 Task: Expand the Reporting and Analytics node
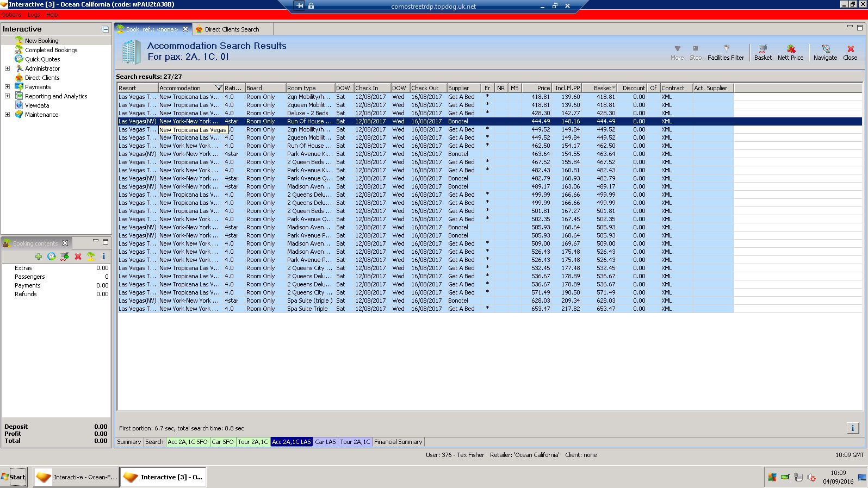(x=7, y=96)
